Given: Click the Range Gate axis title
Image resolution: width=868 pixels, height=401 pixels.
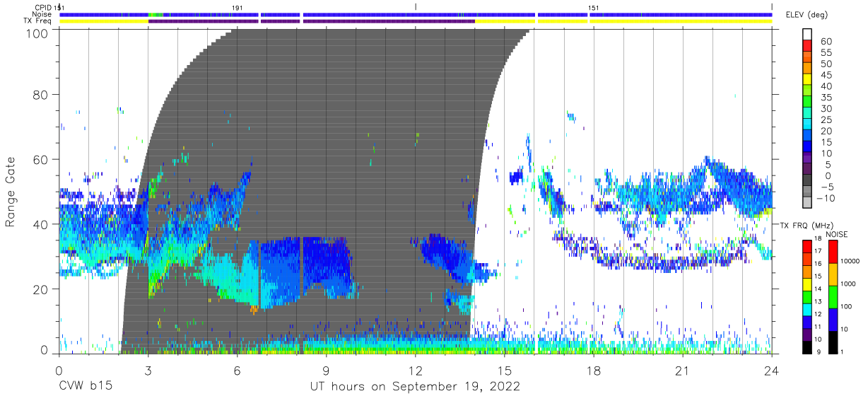Looking at the screenshot, I should coord(11,192).
